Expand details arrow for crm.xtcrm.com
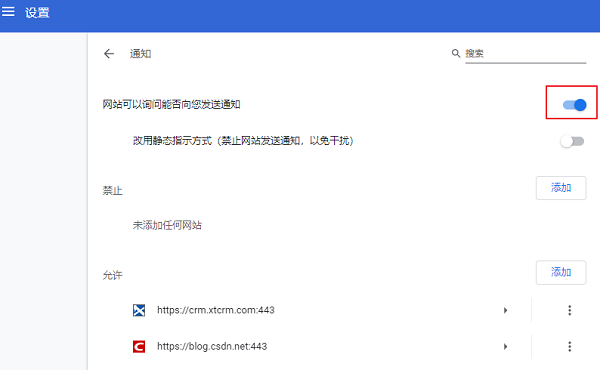Image resolution: width=600 pixels, height=370 pixels. coord(505,310)
